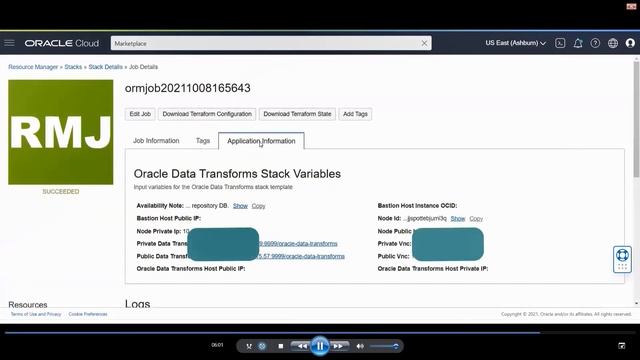Image resolution: width=640 pixels, height=360 pixels.
Task: Open the language globe icon
Action: click(x=613, y=43)
